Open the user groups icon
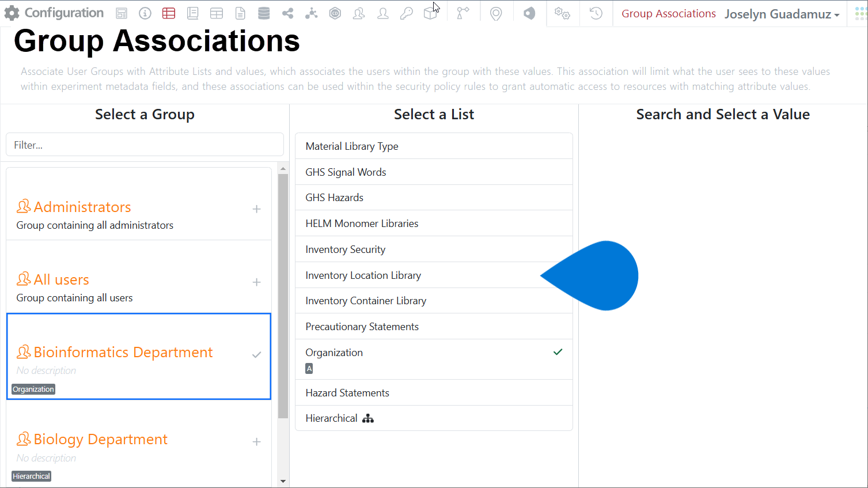This screenshot has height=488, width=868. [359, 13]
